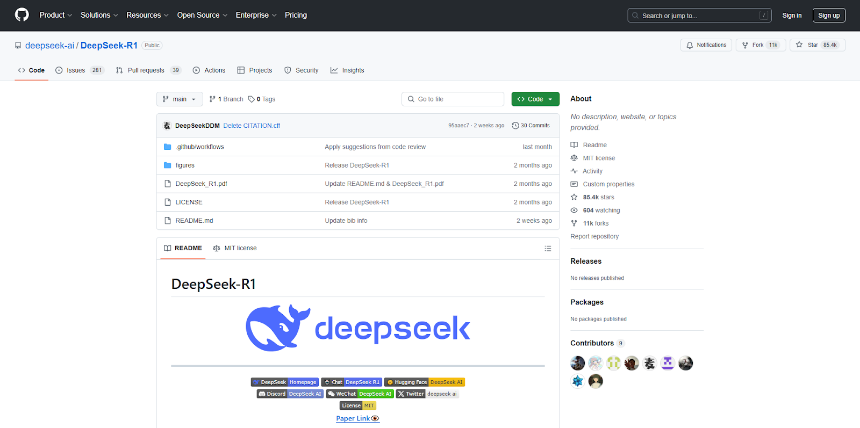The image size is (860, 428).
Task: Open the README outline list icon
Action: (x=547, y=249)
